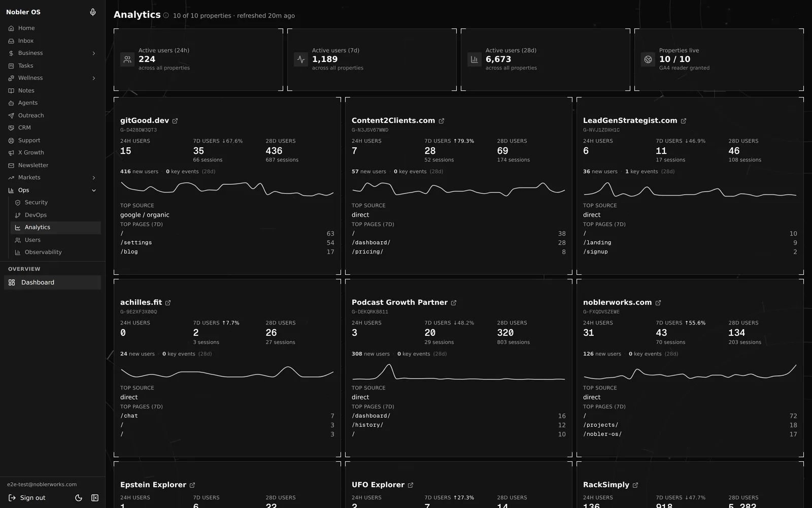The height and width of the screenshot is (508, 812).
Task: Collapse the Ops section chevron
Action: [x=94, y=190]
